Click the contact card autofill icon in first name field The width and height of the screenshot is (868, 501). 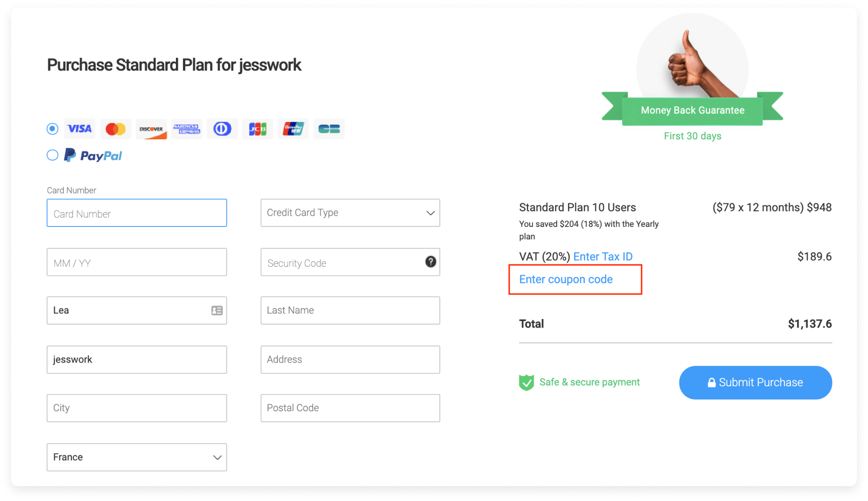(x=217, y=310)
